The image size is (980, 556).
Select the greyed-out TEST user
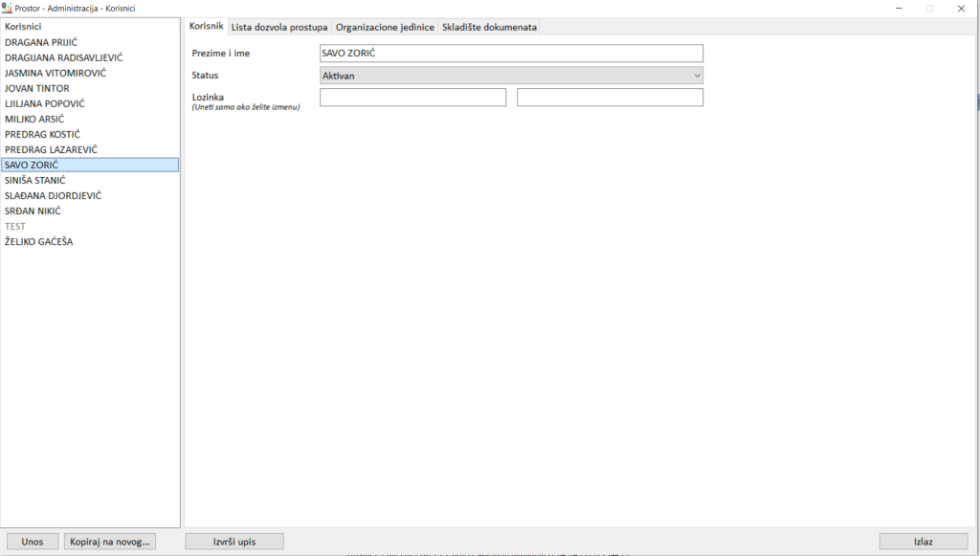point(15,226)
